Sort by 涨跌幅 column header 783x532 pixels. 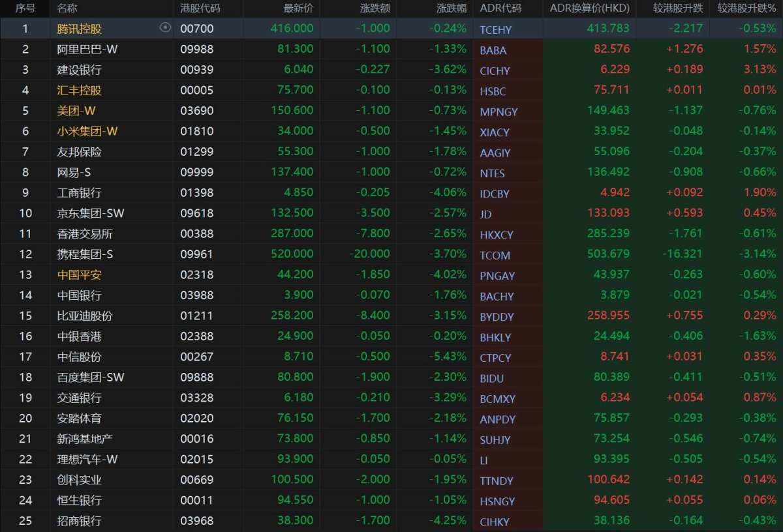click(x=452, y=8)
